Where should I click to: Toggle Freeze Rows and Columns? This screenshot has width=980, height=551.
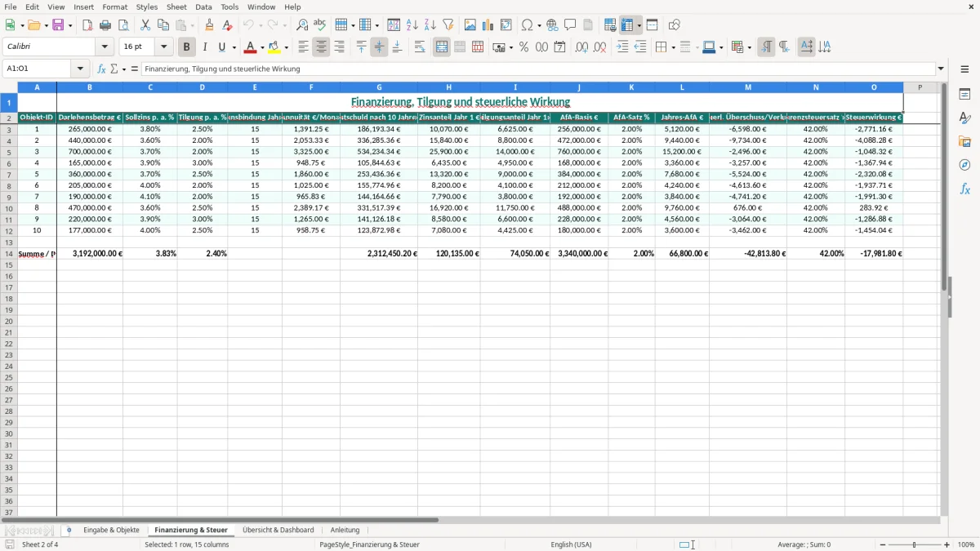[x=627, y=25]
